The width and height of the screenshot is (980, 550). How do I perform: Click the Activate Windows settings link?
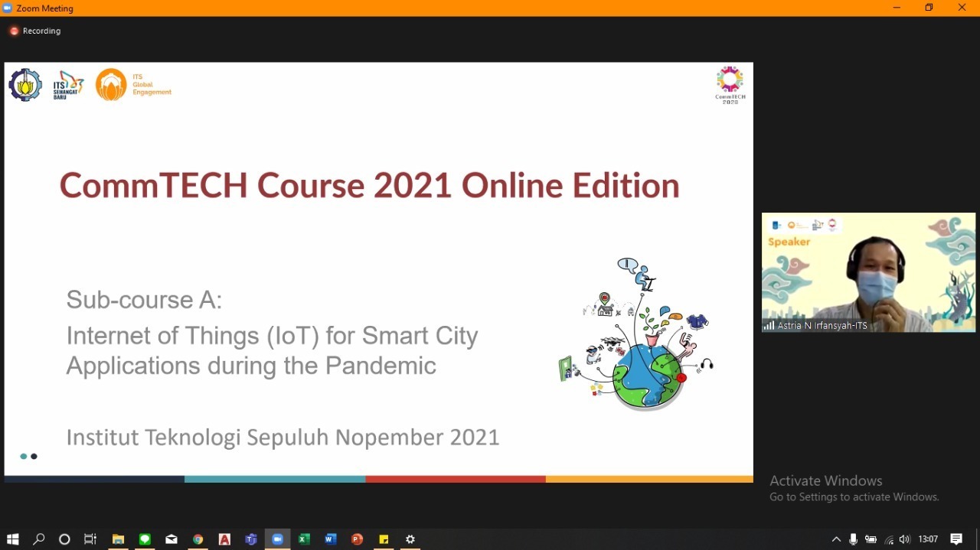click(x=854, y=496)
